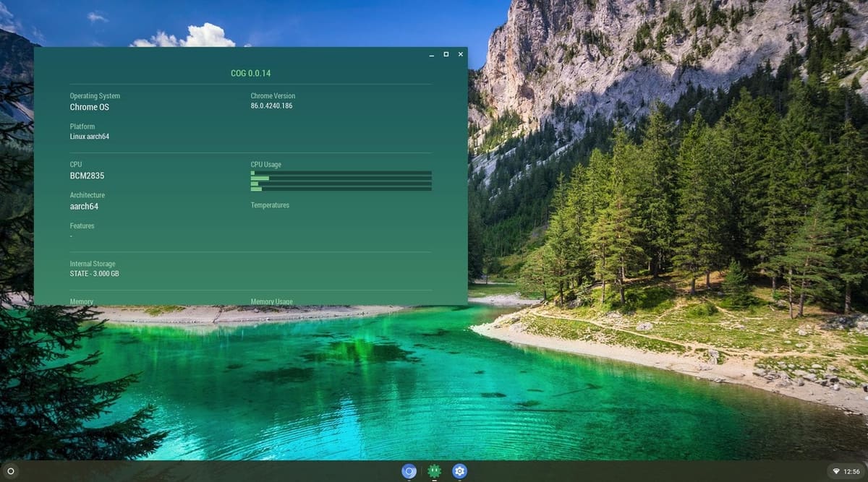868x482 pixels.
Task: Click the Wi-Fi status icon in the tray
Action: click(x=836, y=471)
